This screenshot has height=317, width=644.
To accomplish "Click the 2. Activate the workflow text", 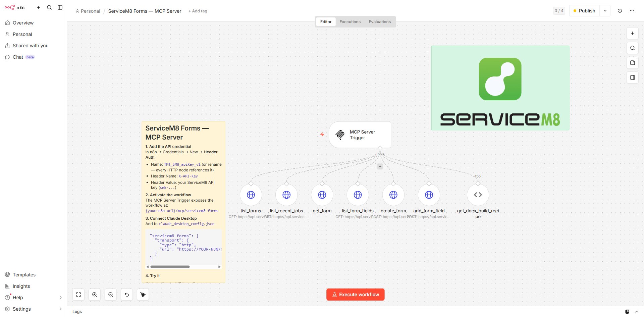I will (168, 195).
